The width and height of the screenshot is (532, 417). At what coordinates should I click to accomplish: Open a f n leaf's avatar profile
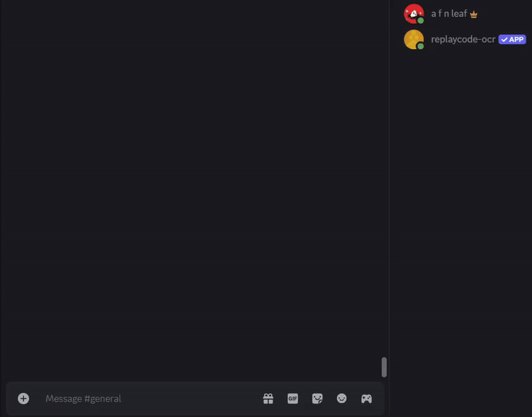tap(414, 13)
